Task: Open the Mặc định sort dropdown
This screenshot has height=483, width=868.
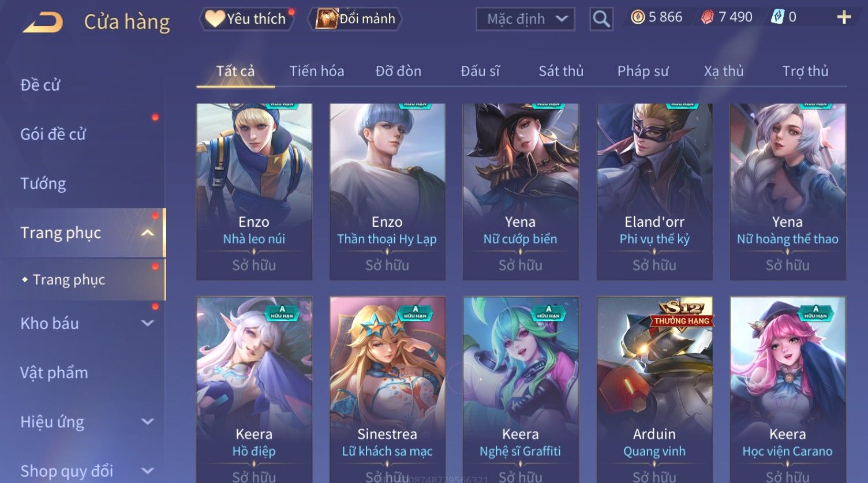Action: (x=525, y=19)
